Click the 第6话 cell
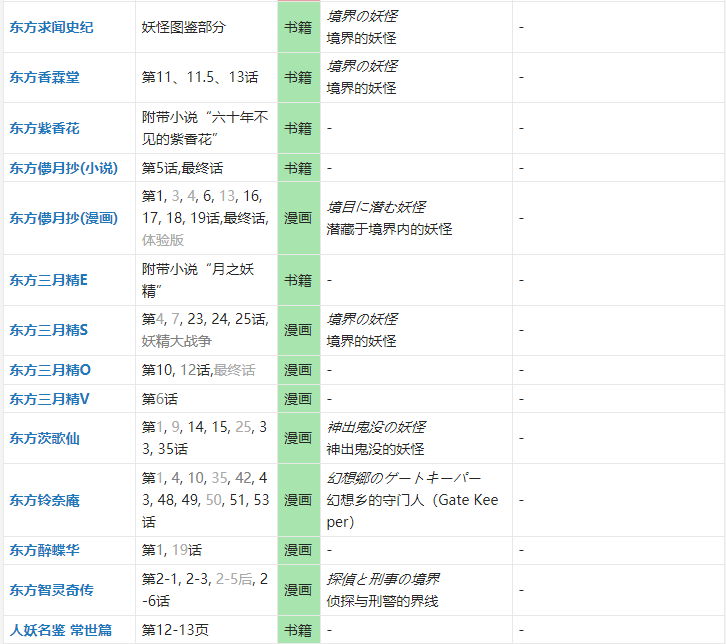Image resolution: width=726 pixels, height=644 pixels. (207, 399)
